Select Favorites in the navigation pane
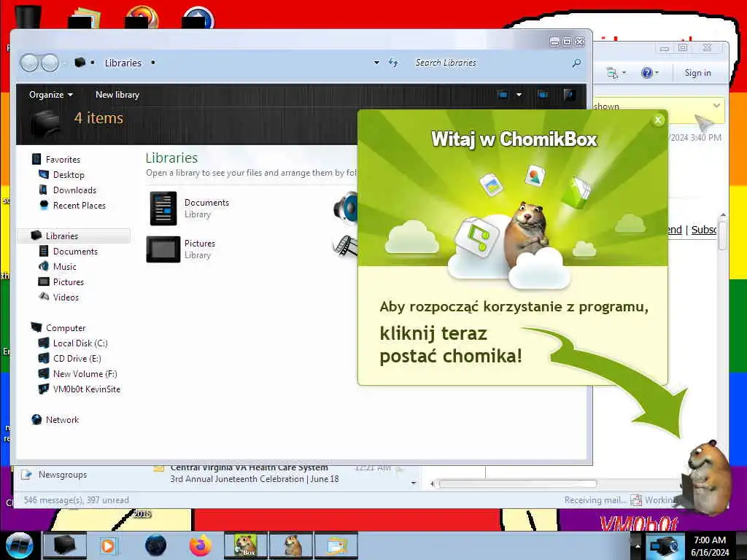Screen dimensions: 747x560 pos(63,160)
